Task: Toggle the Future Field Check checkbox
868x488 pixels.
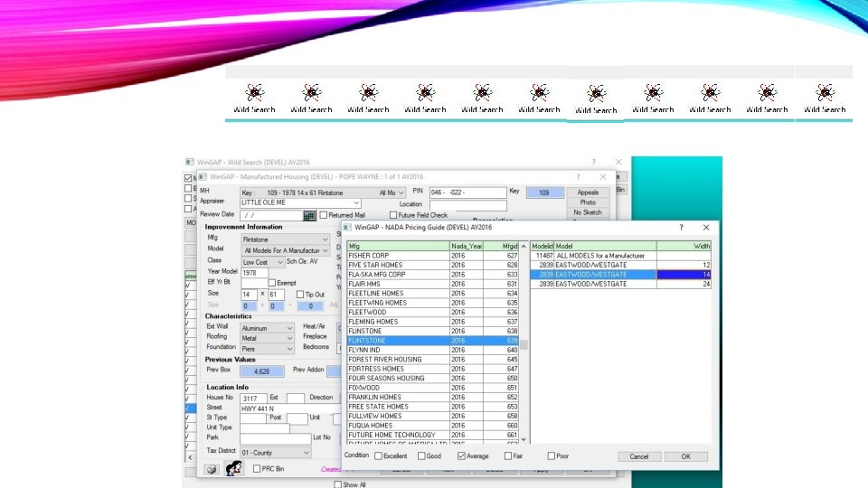Action: 393,215
